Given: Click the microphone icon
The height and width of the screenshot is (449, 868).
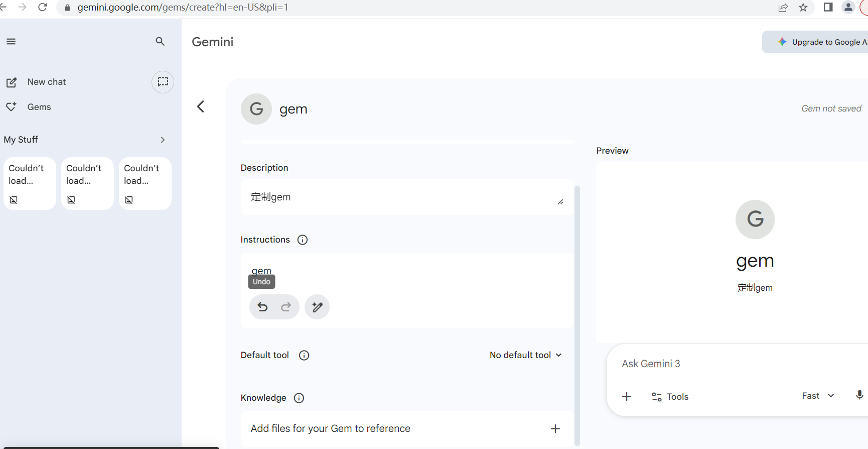Looking at the screenshot, I should coord(859,395).
